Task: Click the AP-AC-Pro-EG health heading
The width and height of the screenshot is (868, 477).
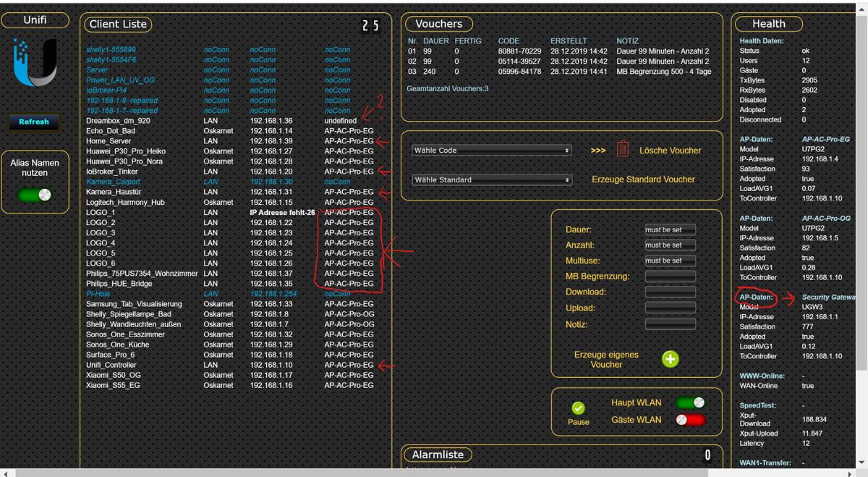Action: pyautogui.click(x=826, y=139)
